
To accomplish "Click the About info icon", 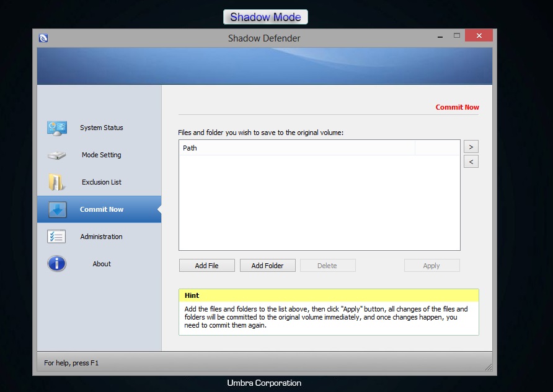I will coord(56,264).
